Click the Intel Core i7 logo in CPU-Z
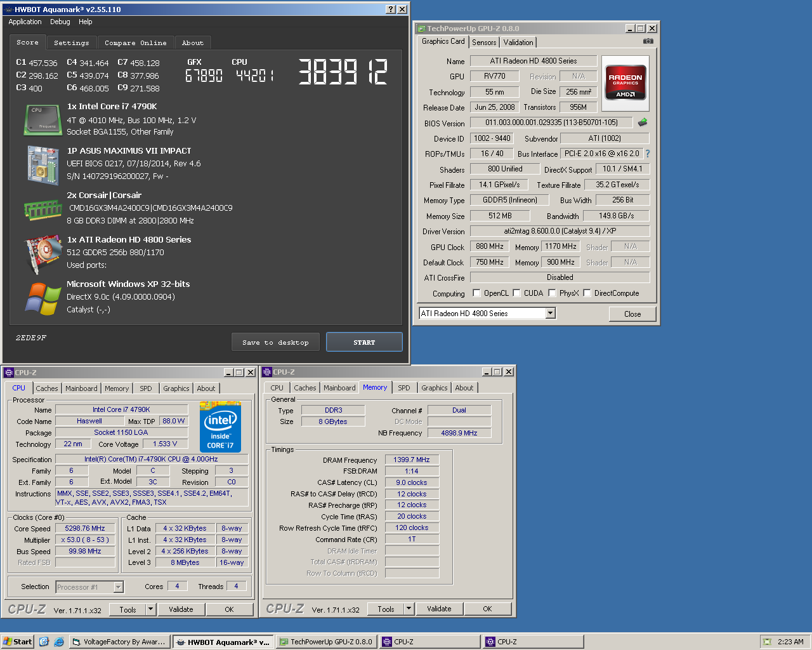Viewport: 812px width, 650px height. [220, 426]
